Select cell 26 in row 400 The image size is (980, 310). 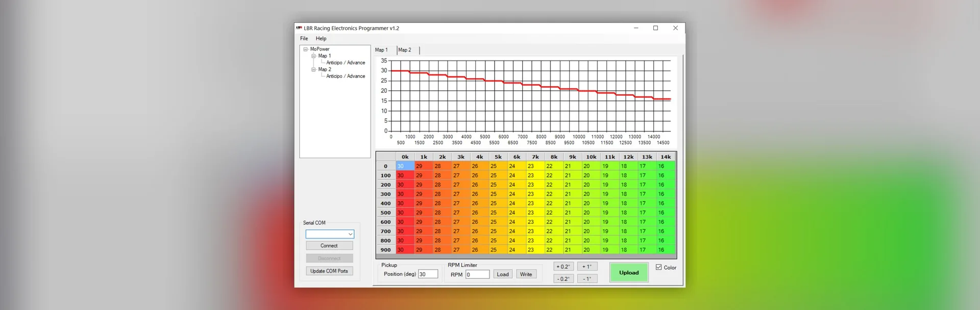pos(480,203)
